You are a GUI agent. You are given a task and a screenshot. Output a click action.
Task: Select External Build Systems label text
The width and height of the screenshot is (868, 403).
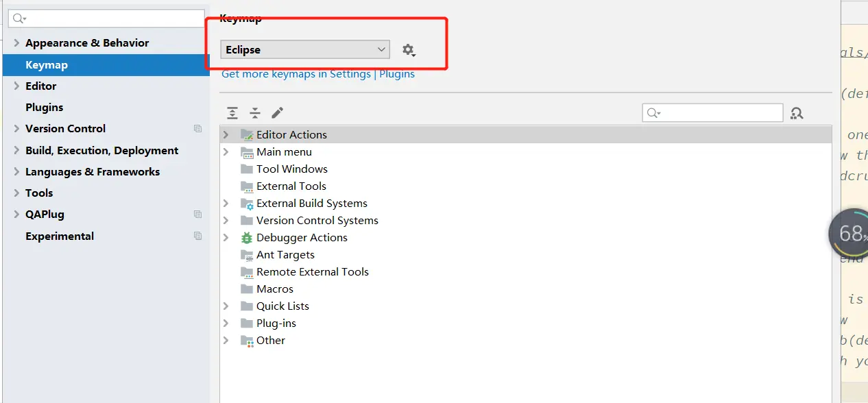click(312, 203)
